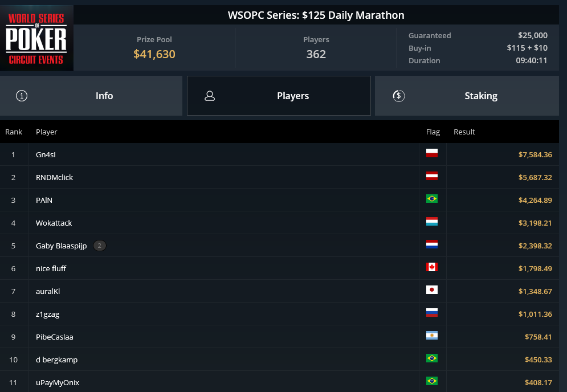Click player name RNDMclick

[x=54, y=177]
